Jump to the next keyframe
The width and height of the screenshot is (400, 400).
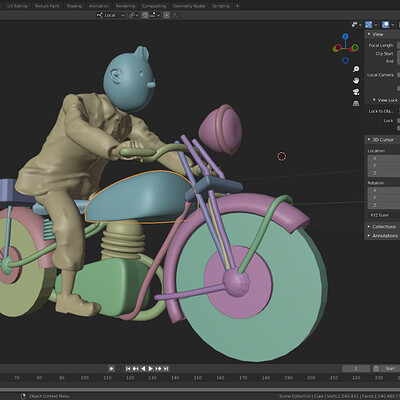click(158, 368)
